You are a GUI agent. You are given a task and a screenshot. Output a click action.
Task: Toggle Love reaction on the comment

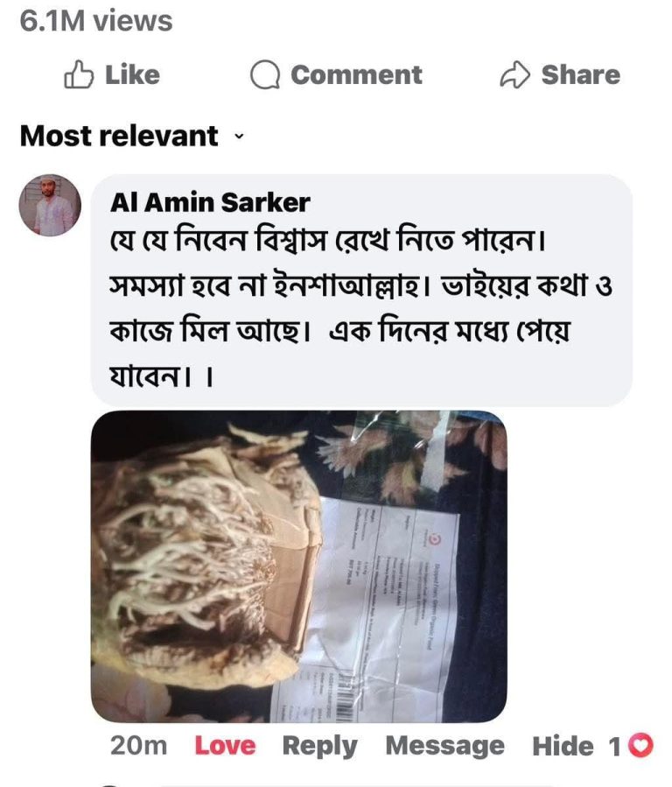click(225, 745)
